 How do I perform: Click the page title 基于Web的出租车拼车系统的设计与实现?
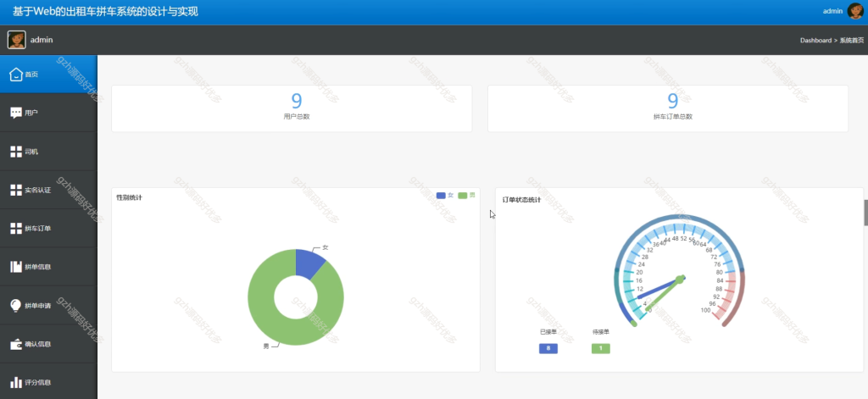click(105, 11)
